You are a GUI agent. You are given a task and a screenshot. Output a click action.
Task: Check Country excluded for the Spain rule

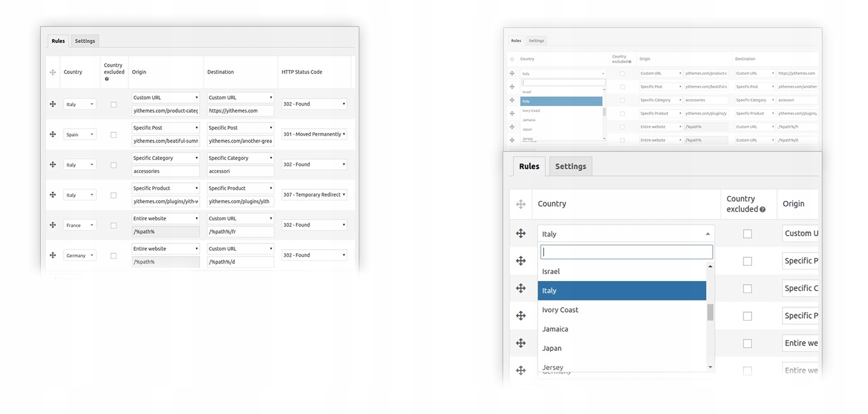[114, 135]
